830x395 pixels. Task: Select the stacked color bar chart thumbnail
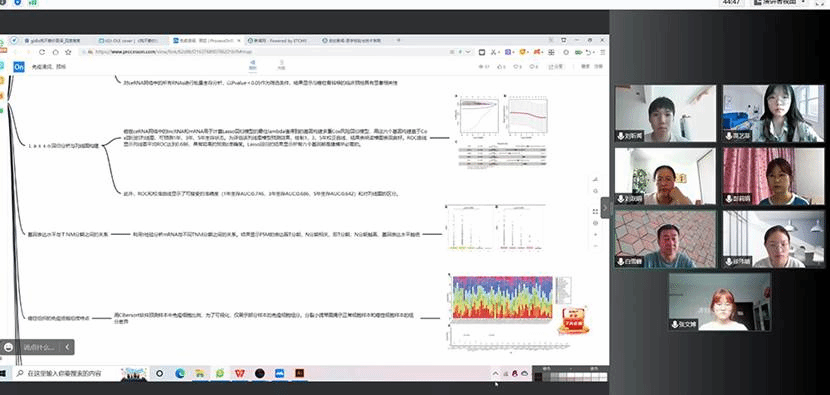[x=502, y=297]
